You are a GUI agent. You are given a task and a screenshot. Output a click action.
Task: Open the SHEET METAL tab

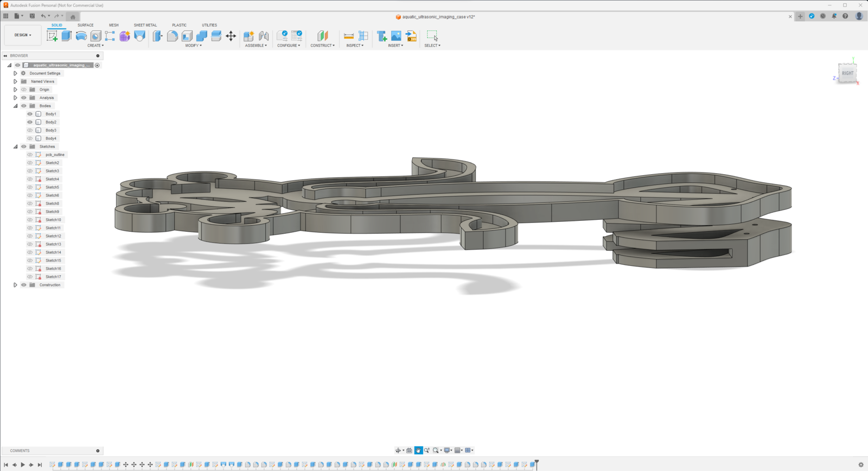145,25
